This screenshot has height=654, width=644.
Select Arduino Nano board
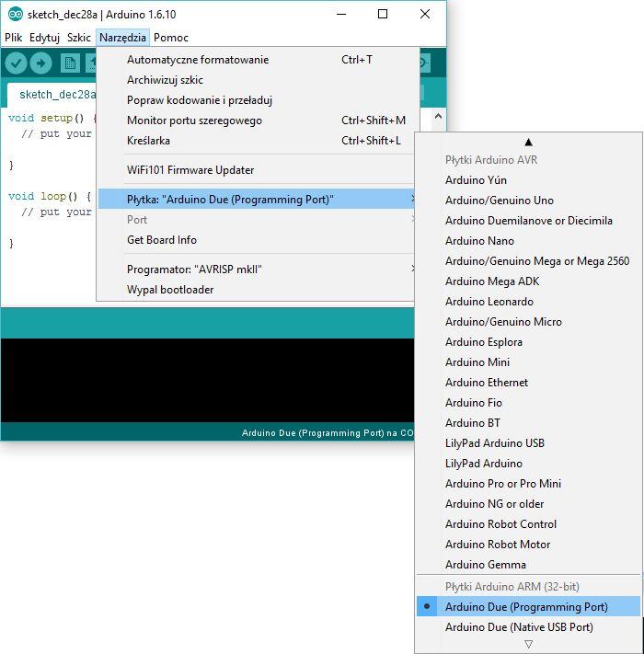(x=528, y=241)
